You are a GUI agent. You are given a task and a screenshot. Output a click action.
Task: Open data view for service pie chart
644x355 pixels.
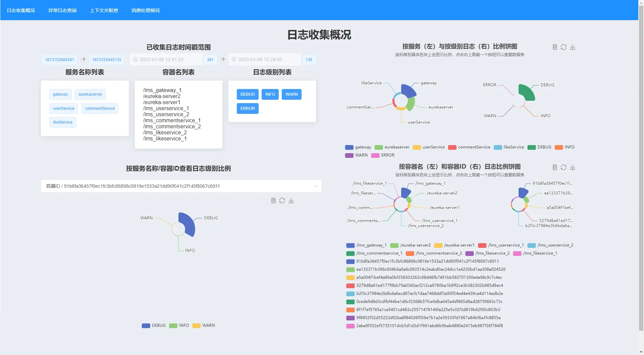click(554, 47)
